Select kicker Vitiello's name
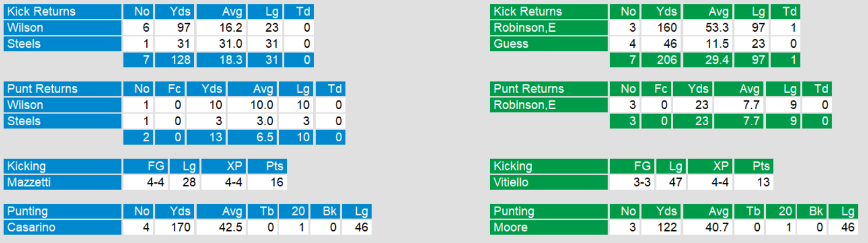868x243 pixels. 511,182
